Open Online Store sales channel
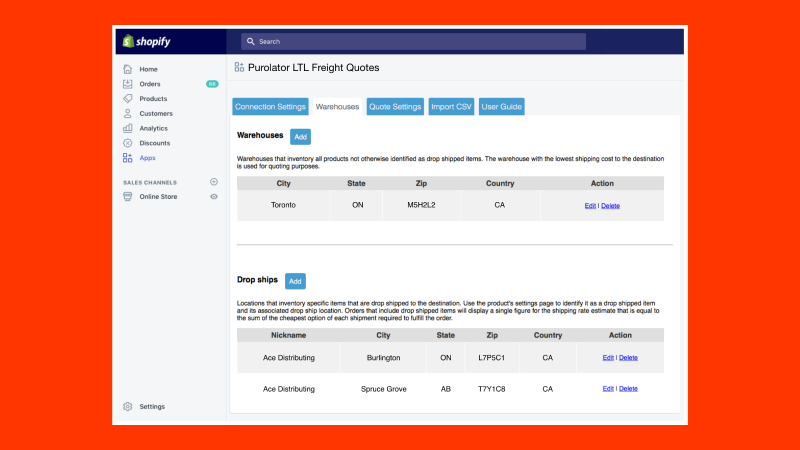This screenshot has width=800, height=450. coord(158,196)
